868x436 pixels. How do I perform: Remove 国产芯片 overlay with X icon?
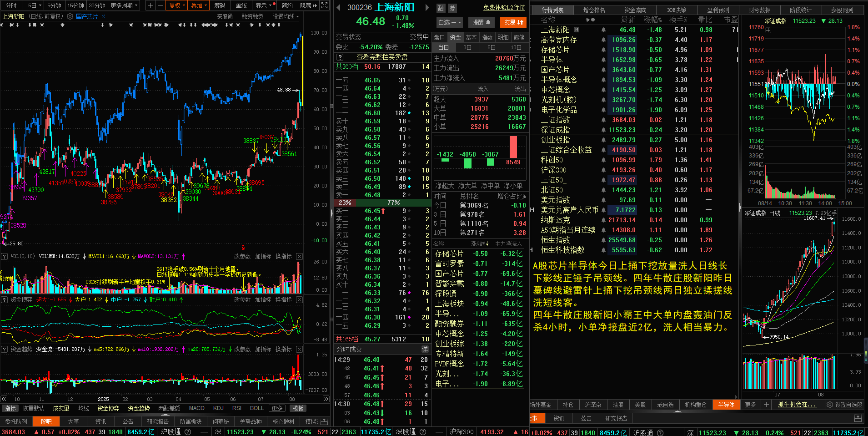(x=104, y=16)
